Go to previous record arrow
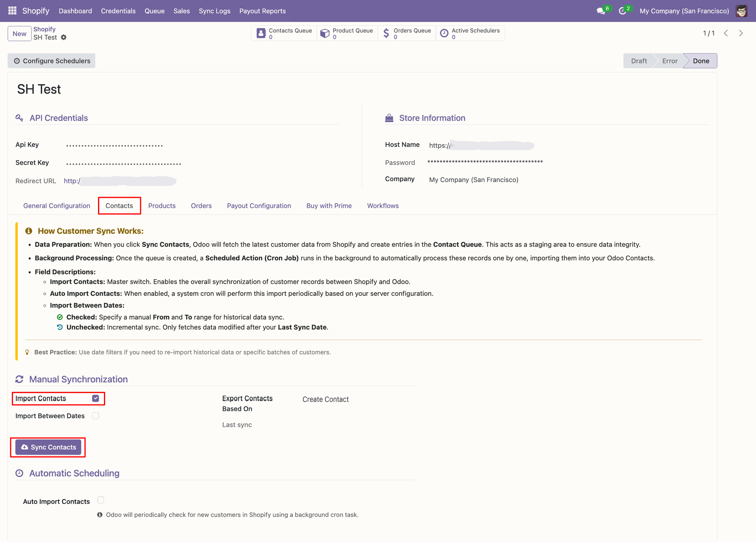The height and width of the screenshot is (542, 756). coord(726,33)
